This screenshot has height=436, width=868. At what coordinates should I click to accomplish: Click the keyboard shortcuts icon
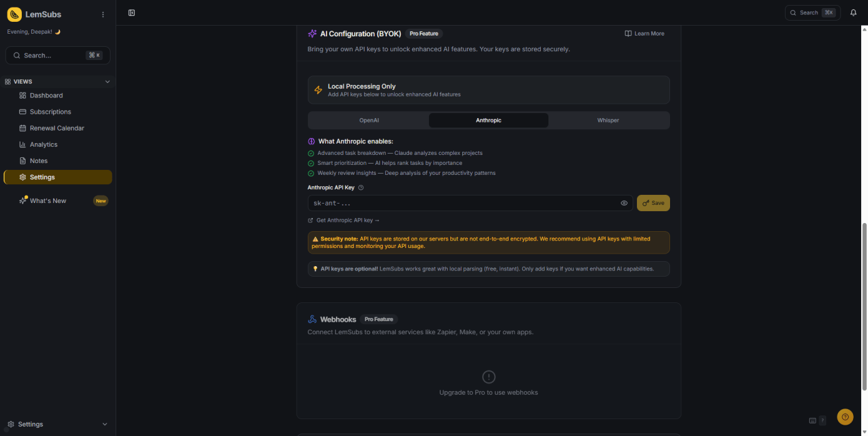[812, 420]
